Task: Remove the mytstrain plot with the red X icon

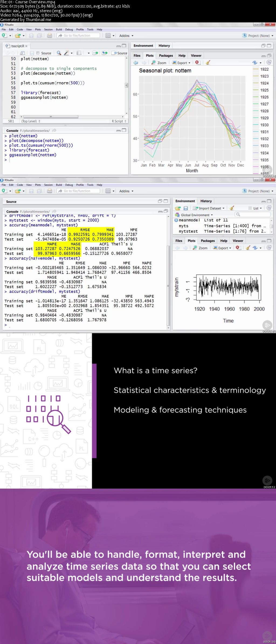Action: (238, 248)
